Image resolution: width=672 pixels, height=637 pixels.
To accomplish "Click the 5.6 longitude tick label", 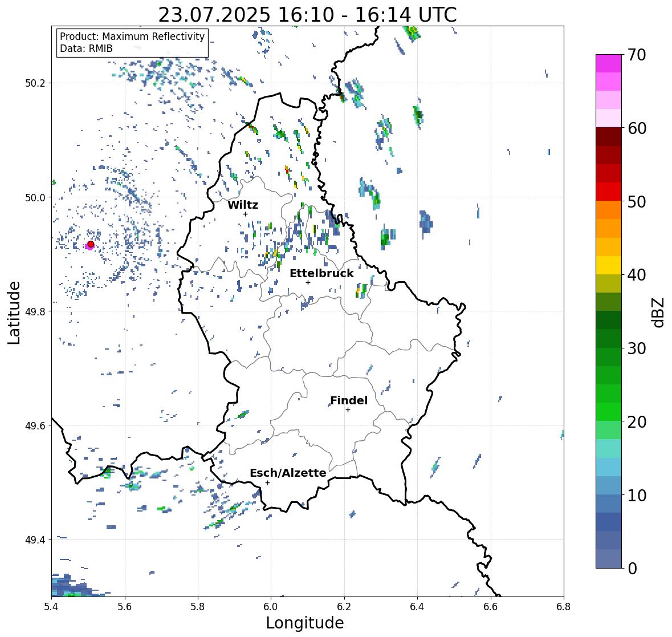I will point(125,606).
